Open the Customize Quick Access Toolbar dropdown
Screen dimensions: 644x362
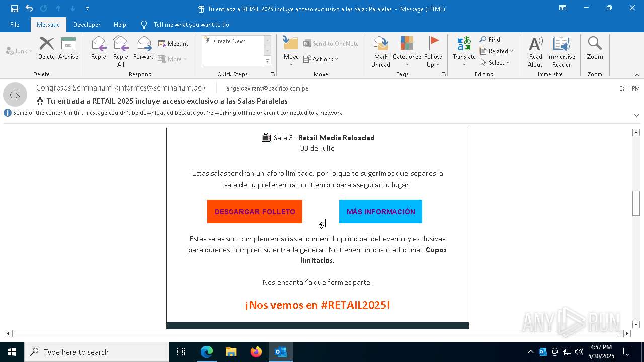[x=88, y=9]
